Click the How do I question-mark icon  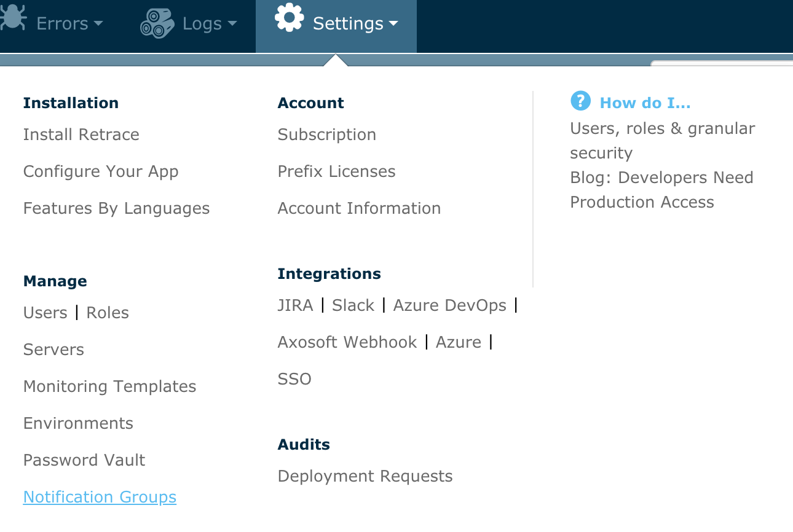pyautogui.click(x=580, y=101)
